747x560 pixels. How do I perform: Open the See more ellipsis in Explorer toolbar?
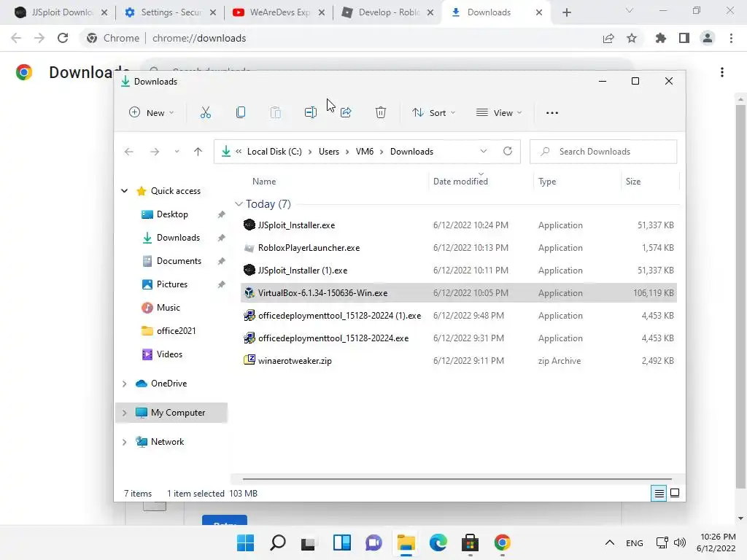tap(552, 113)
